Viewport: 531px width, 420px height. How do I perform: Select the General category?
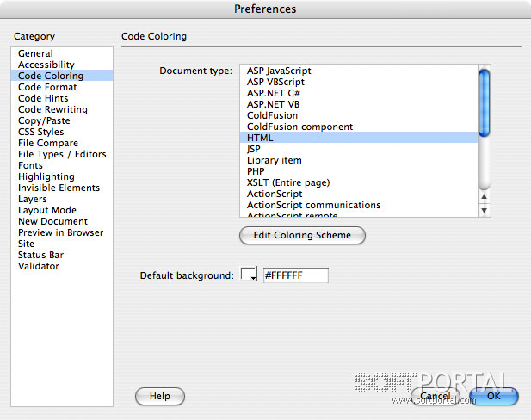[35, 53]
